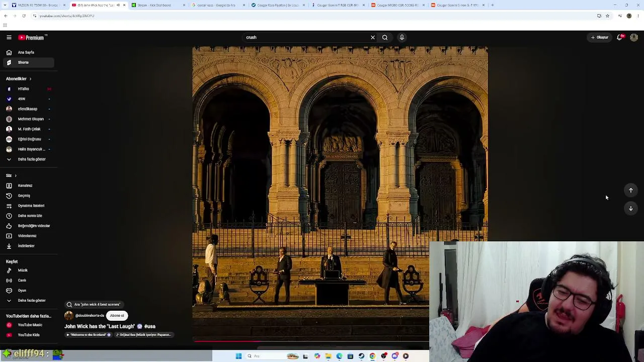Image resolution: width=644 pixels, height=362 pixels.
Task: Open YouTube Music link
Action: (x=28, y=325)
